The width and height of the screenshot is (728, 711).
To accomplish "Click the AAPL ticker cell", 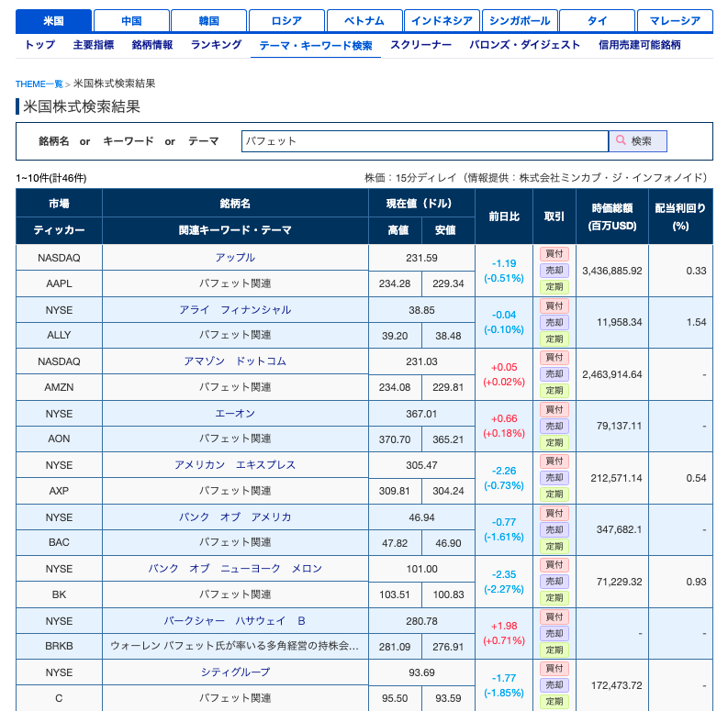I will click(59, 283).
